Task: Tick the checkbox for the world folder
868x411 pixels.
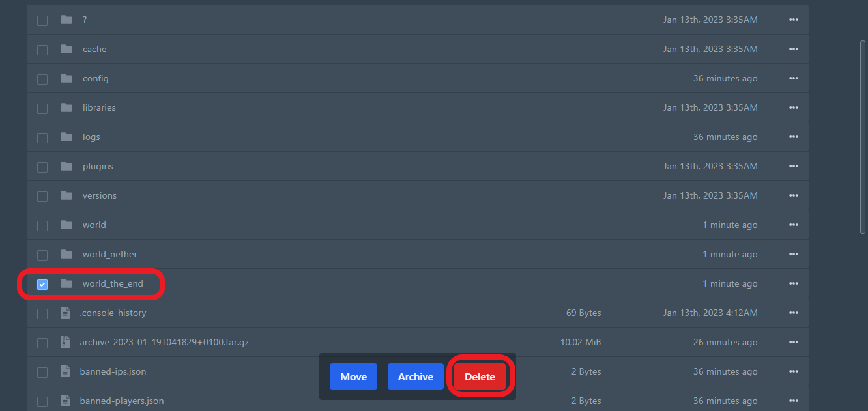Action: click(x=42, y=225)
